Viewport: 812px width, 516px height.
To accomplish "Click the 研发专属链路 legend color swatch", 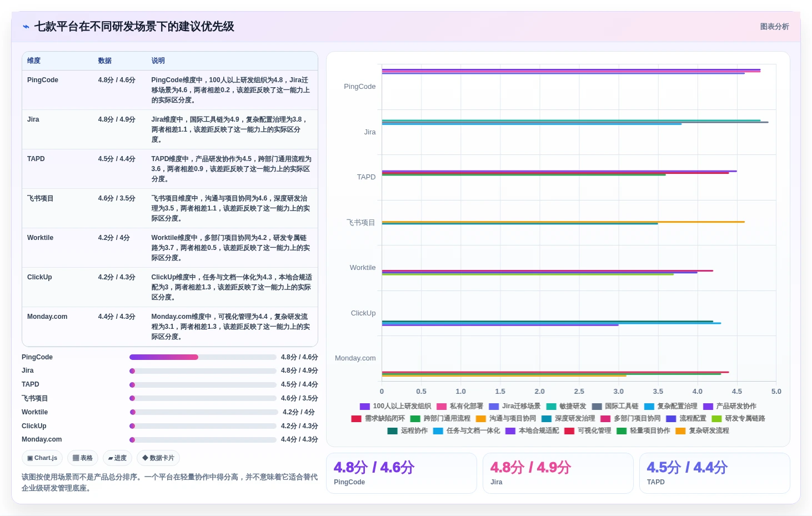I will (716, 419).
